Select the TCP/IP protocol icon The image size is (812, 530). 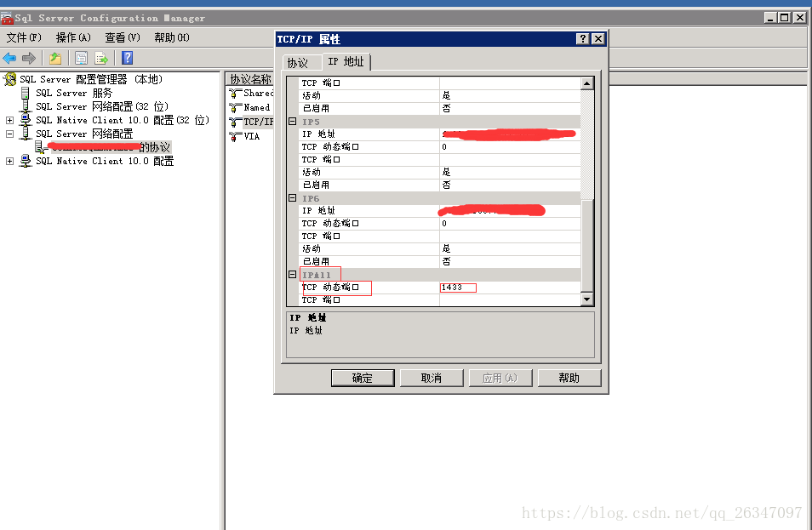[236, 123]
